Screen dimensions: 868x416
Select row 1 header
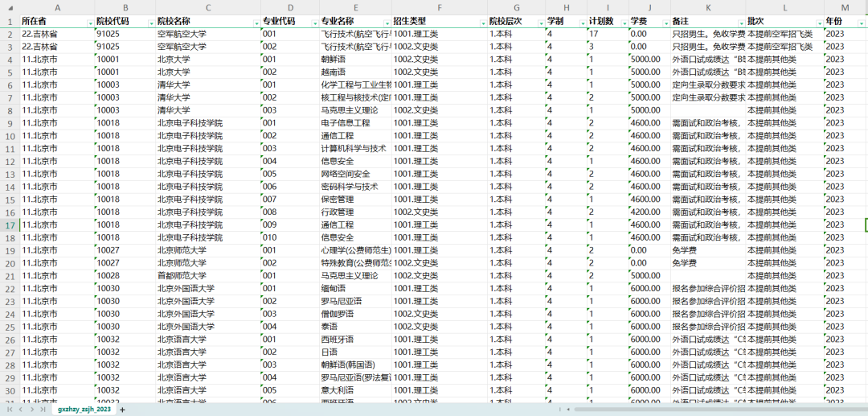point(10,21)
